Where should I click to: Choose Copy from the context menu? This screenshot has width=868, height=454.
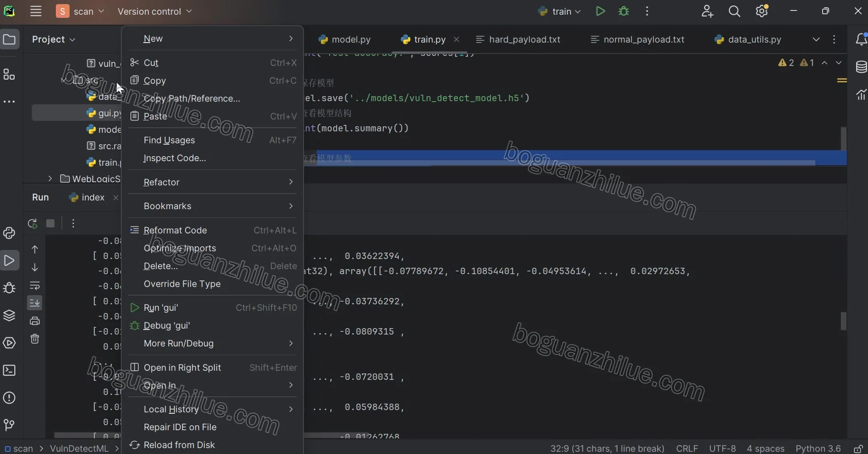coord(213,81)
